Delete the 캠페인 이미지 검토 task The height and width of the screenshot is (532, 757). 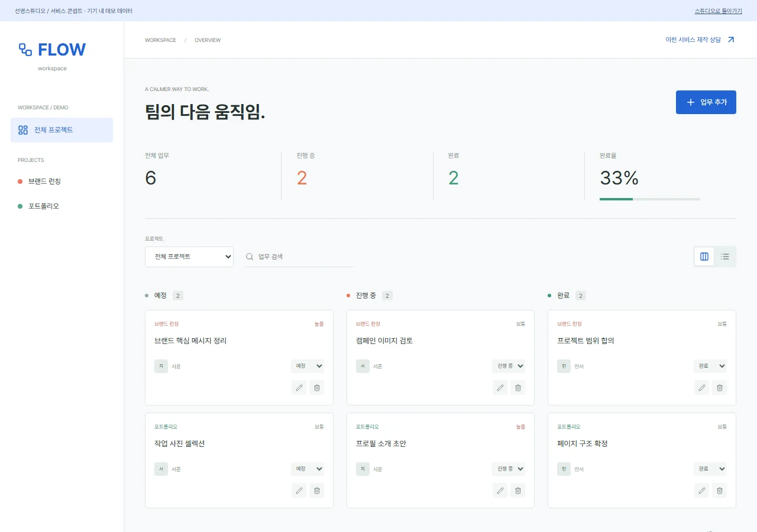coord(518,388)
